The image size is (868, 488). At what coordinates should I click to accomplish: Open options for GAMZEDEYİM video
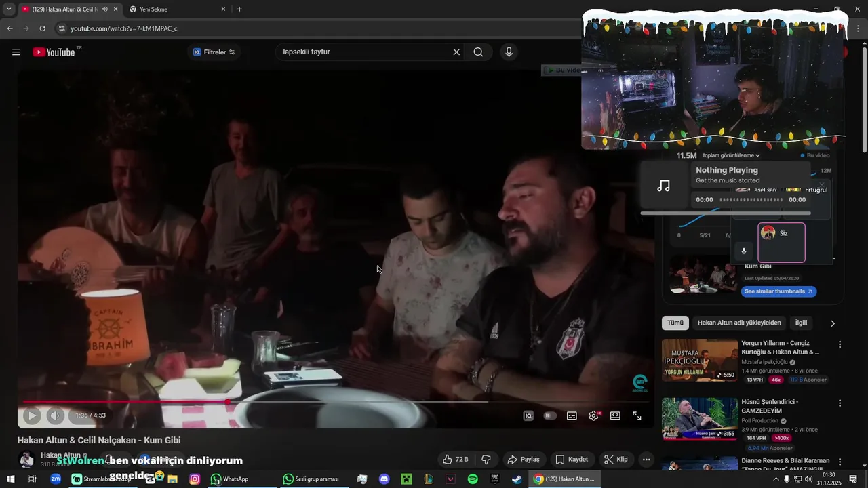pyautogui.click(x=840, y=403)
